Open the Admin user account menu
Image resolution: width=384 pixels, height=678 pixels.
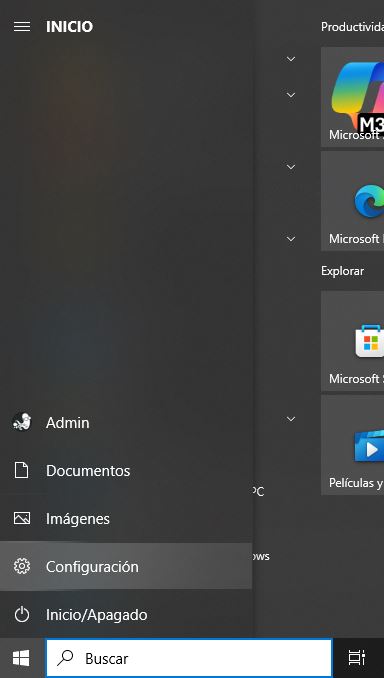tap(126, 422)
